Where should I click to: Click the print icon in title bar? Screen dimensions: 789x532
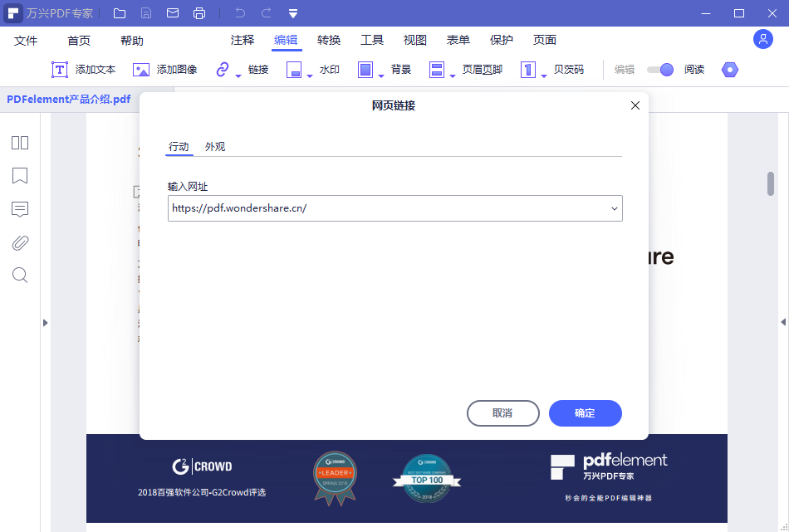point(199,12)
